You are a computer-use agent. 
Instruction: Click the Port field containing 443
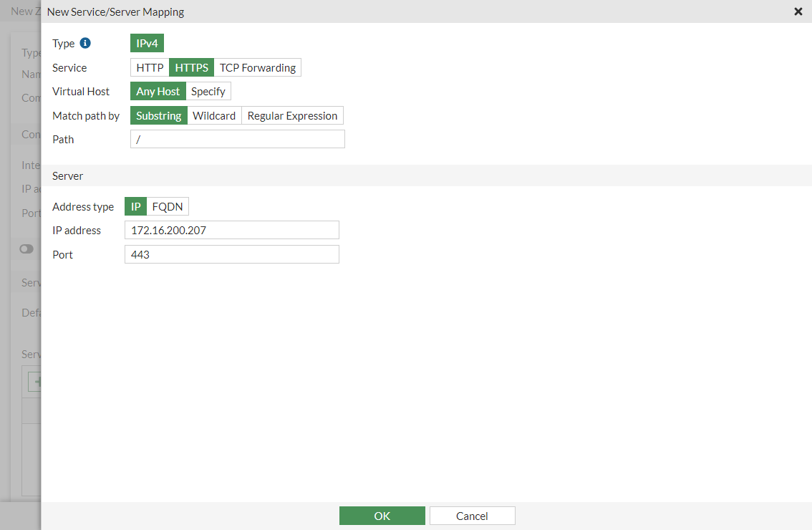(x=231, y=254)
